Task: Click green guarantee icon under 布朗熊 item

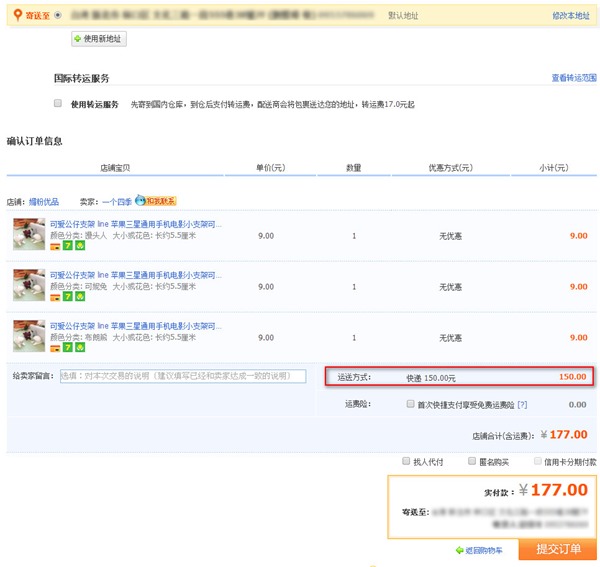Action: pos(80,347)
